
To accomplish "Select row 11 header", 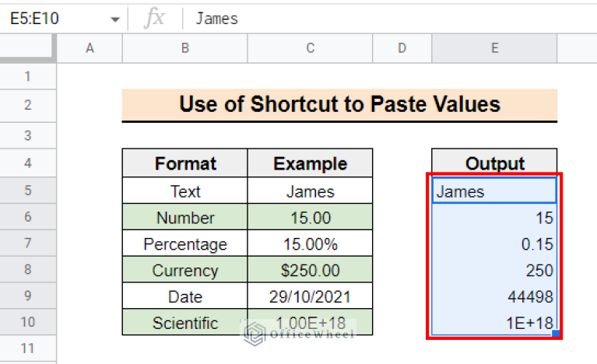I will click(x=28, y=349).
